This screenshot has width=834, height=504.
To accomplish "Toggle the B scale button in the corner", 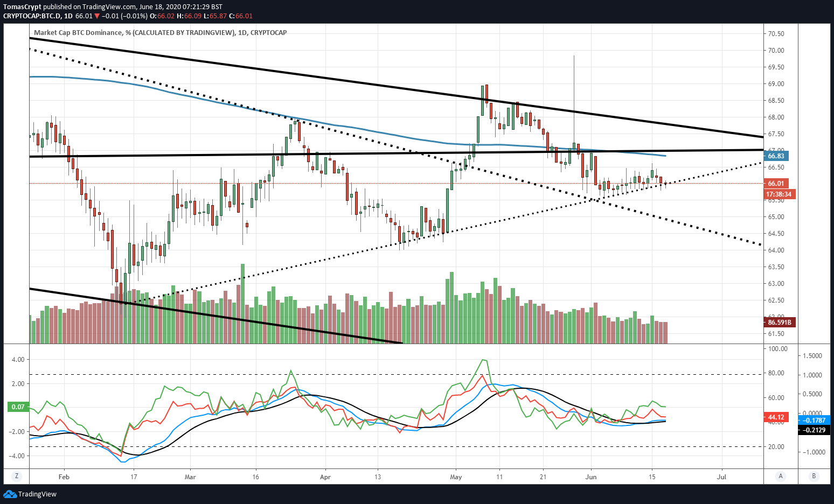I will click(814, 476).
